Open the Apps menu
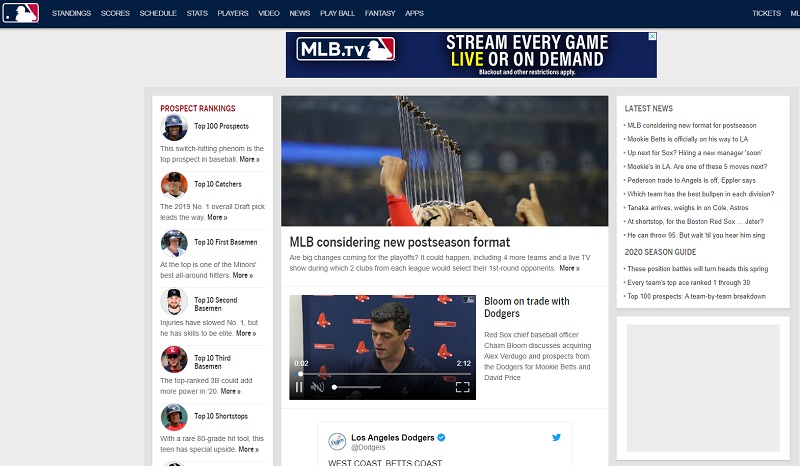 coord(414,13)
